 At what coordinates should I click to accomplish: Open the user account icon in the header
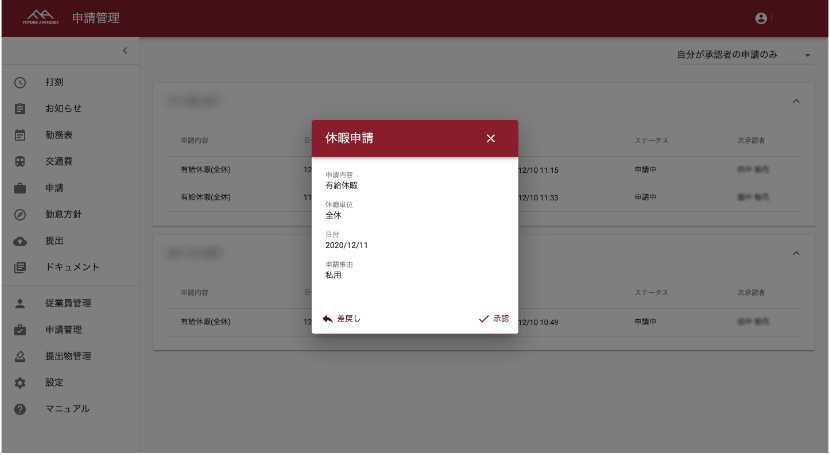[x=761, y=19]
